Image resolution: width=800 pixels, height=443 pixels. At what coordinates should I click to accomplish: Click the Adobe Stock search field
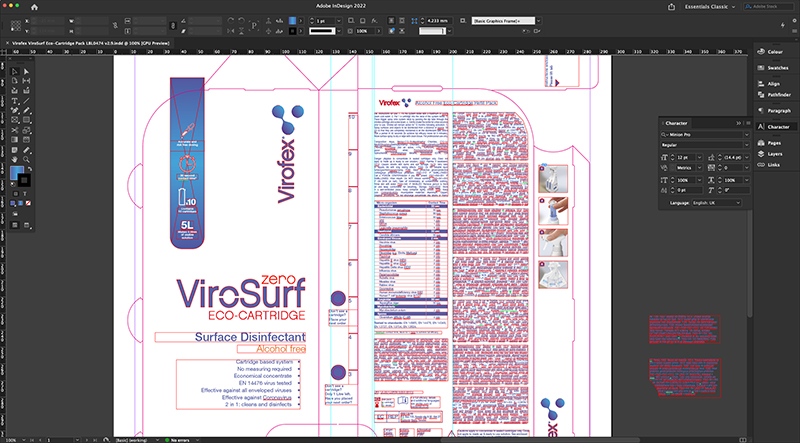768,7
